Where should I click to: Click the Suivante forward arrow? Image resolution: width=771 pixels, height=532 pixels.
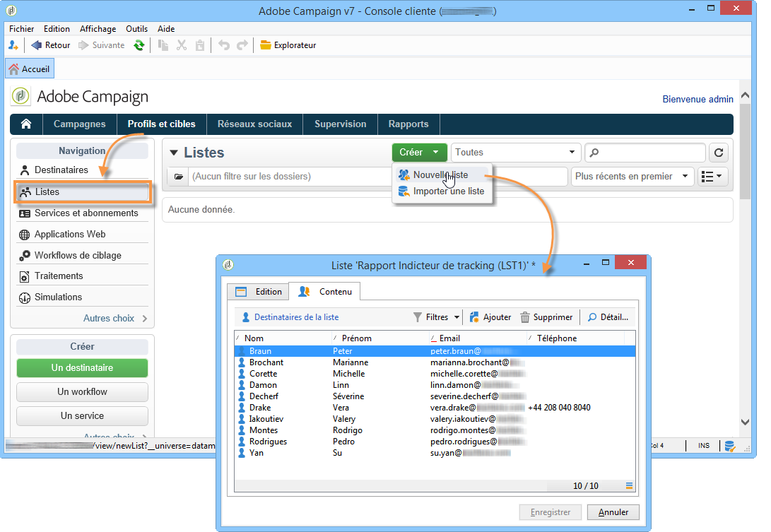tap(102, 45)
